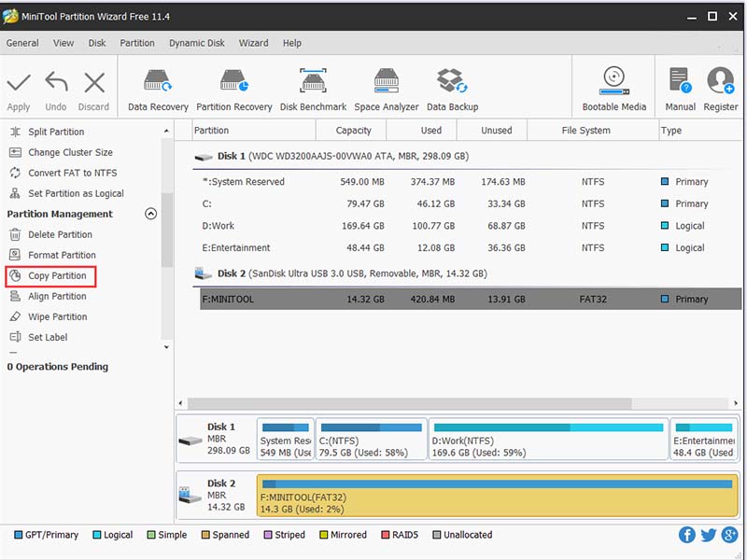Create Bootable Media
This screenshot has height=560, width=747.
614,91
